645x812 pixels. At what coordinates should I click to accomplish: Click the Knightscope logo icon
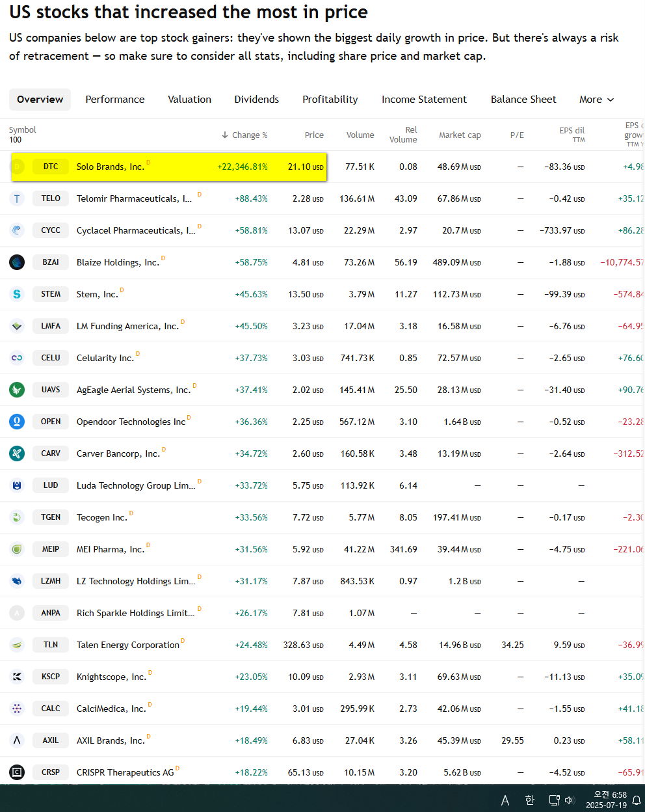point(17,677)
